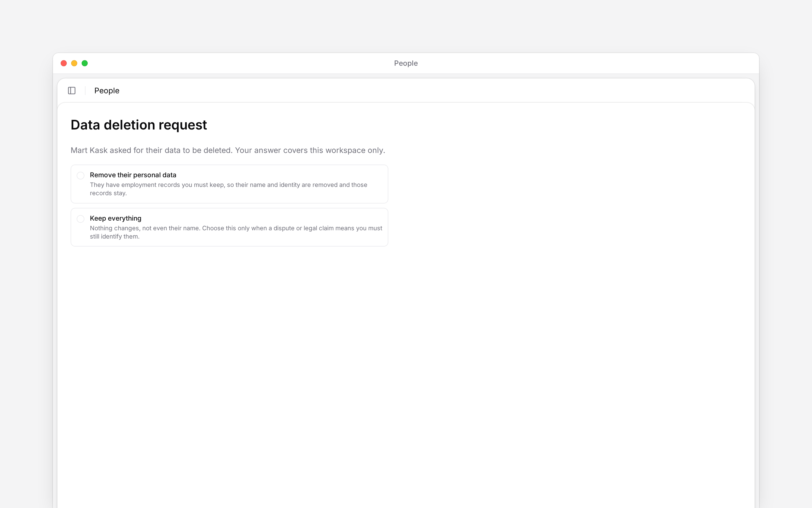Click the red close window button
Image resolution: width=812 pixels, height=508 pixels.
pos(64,63)
